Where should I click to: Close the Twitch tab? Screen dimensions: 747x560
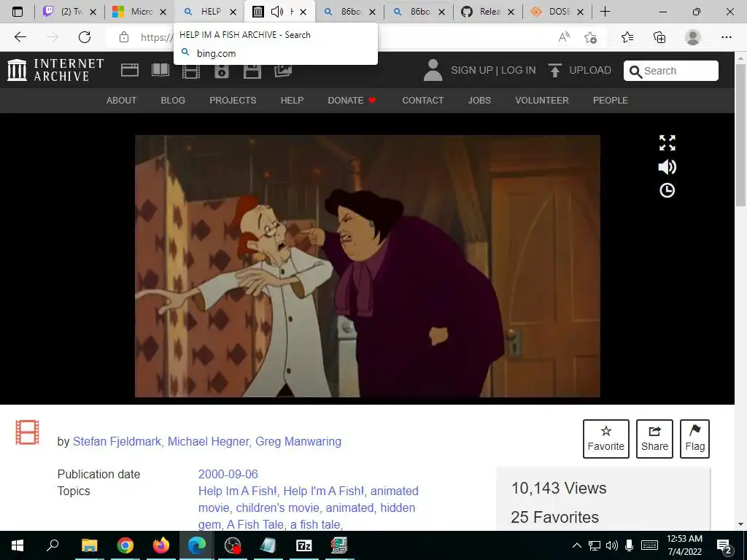coord(93,12)
